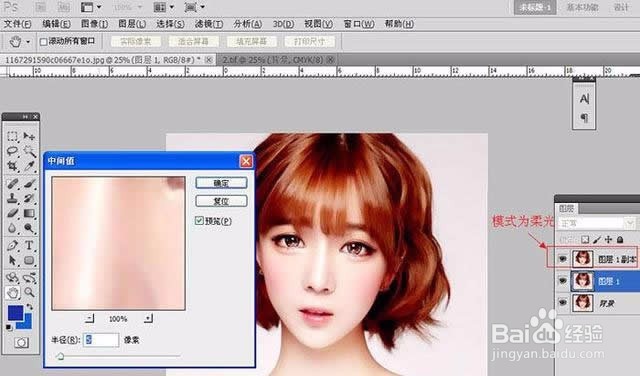Select the Rounded Rectangle shape tool

(x=29, y=260)
